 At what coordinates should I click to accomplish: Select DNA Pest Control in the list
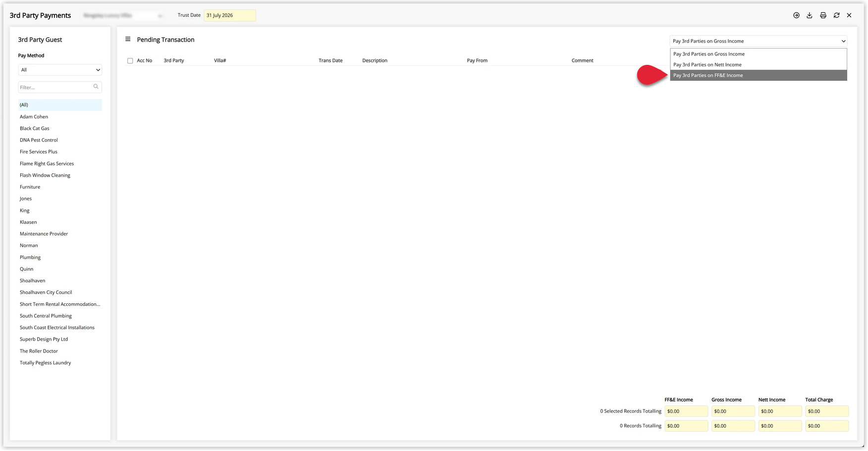(60, 140)
